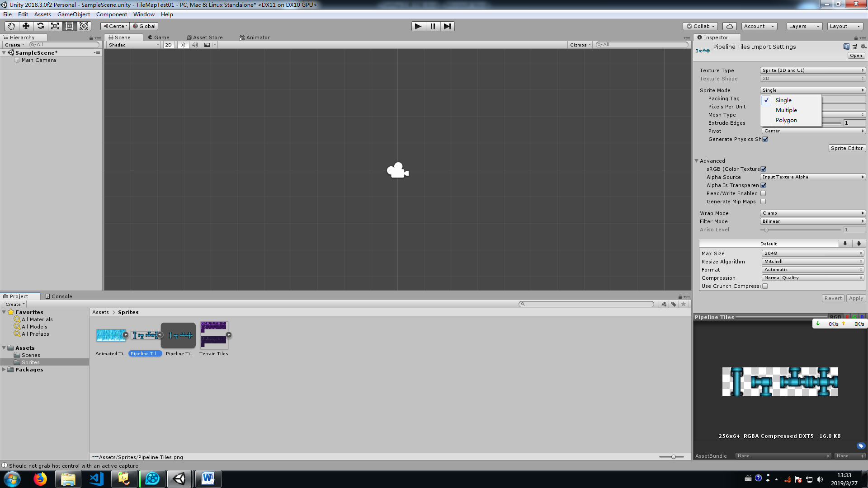
Task: Choose Multiple in Sprite Mode list
Action: [x=786, y=110]
